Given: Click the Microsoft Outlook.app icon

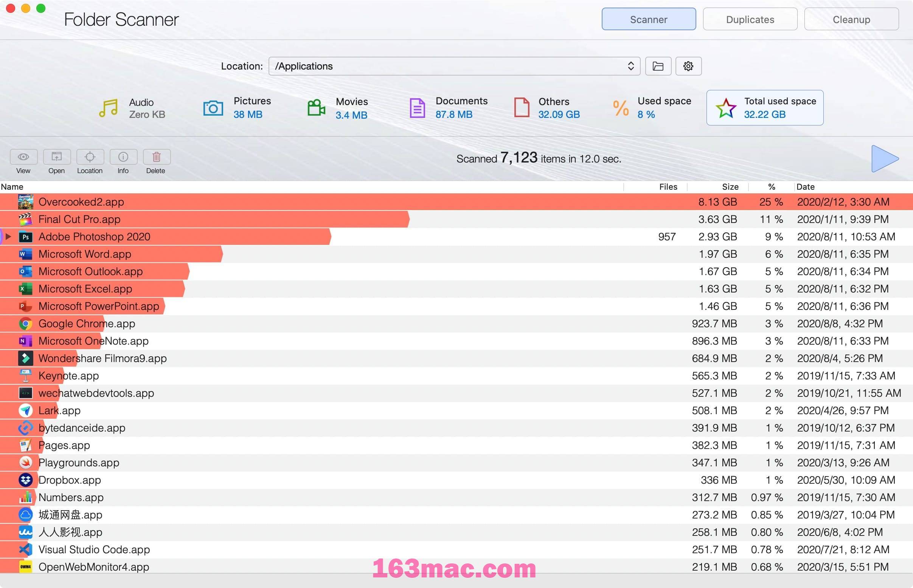Looking at the screenshot, I should point(25,271).
